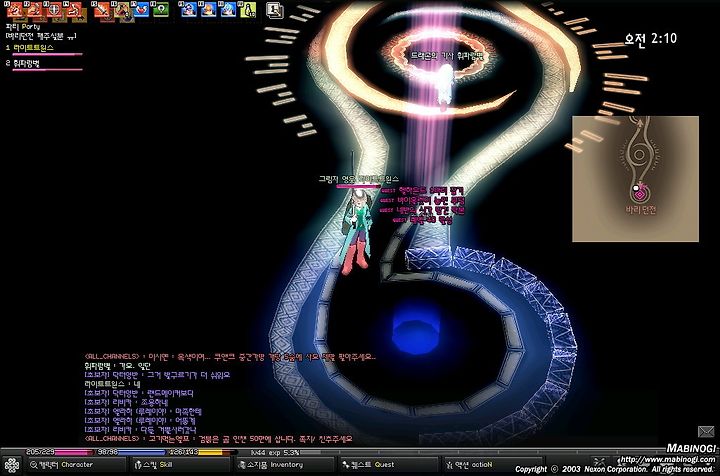720x476 pixels.
Task: Use the red shield defense skill icon
Action: coord(54,9)
